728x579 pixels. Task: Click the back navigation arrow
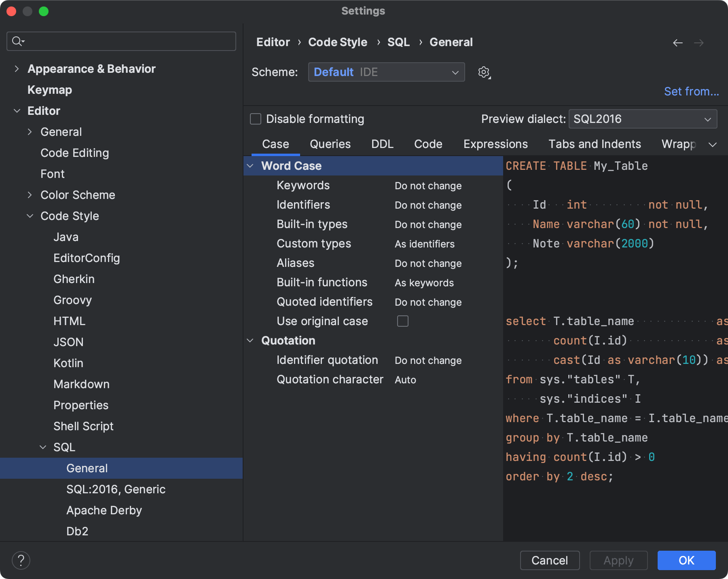[678, 42]
